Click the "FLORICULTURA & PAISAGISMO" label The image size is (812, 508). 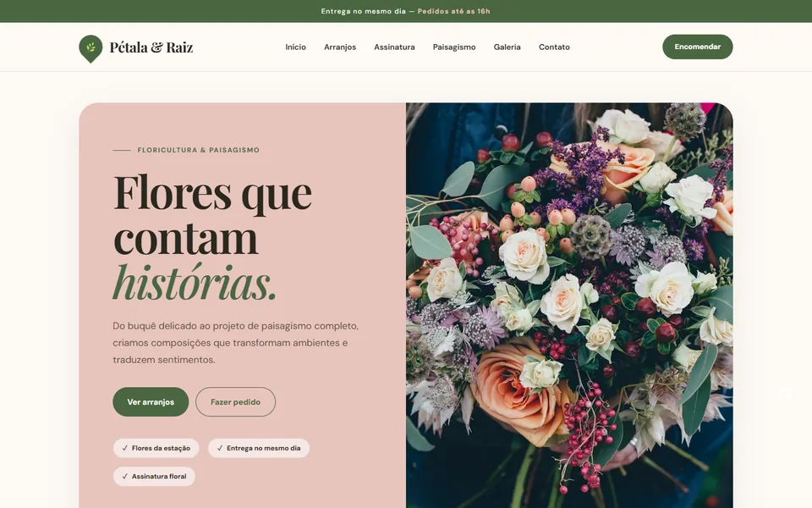198,150
